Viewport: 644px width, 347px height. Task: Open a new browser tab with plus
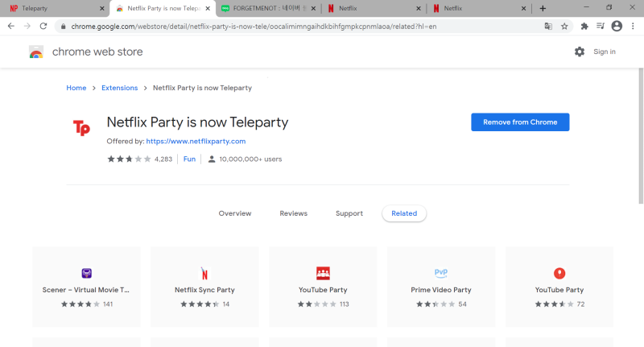click(543, 8)
